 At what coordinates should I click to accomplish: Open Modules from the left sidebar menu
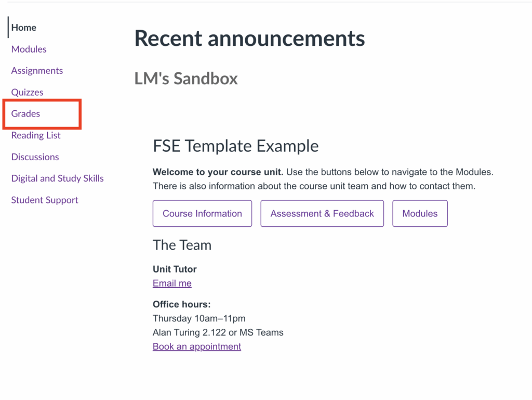point(29,49)
